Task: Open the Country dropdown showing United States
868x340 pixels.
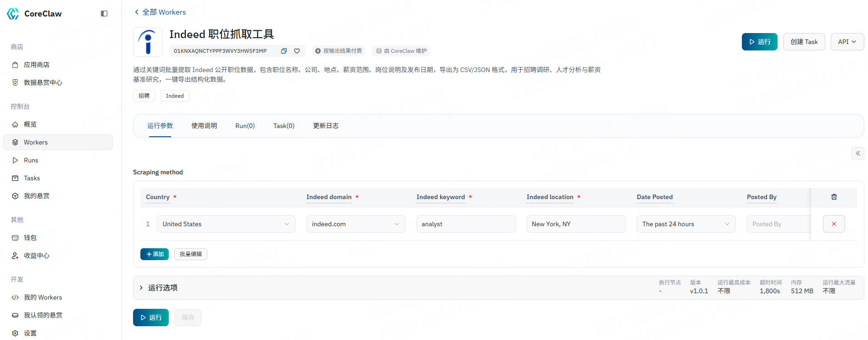Action: point(226,224)
